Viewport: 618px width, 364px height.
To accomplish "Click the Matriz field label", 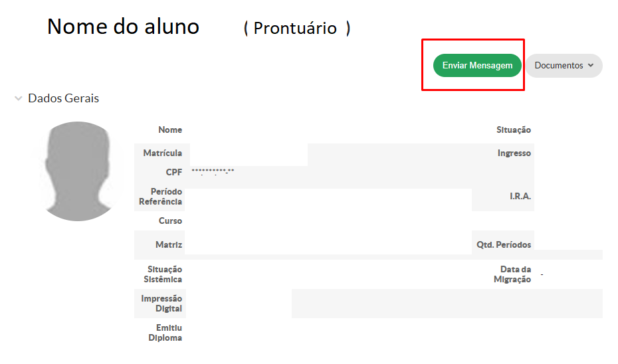I will pos(169,244).
